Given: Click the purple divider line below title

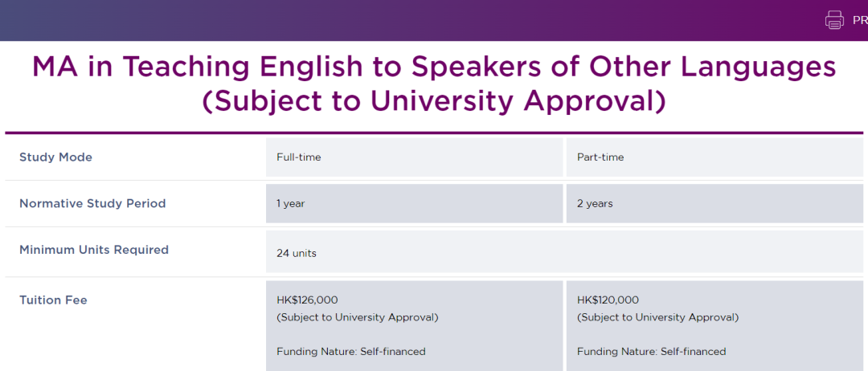Looking at the screenshot, I should point(434,132).
